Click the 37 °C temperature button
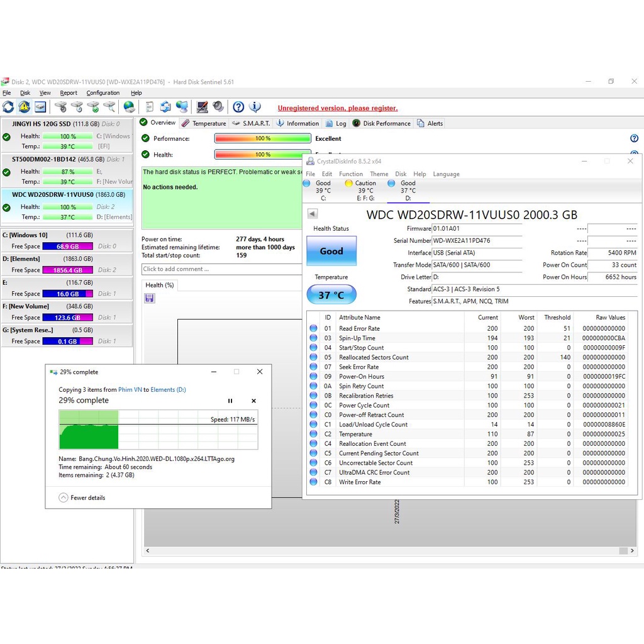 coord(331,294)
